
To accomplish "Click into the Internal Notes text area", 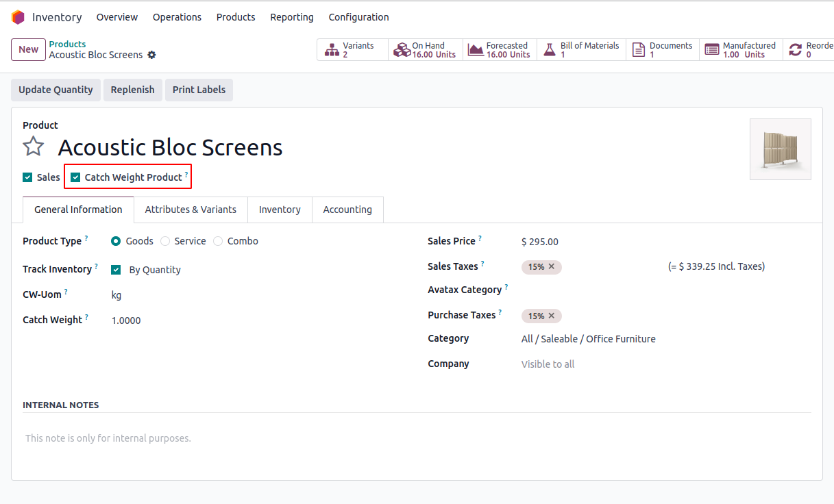I will [x=417, y=438].
